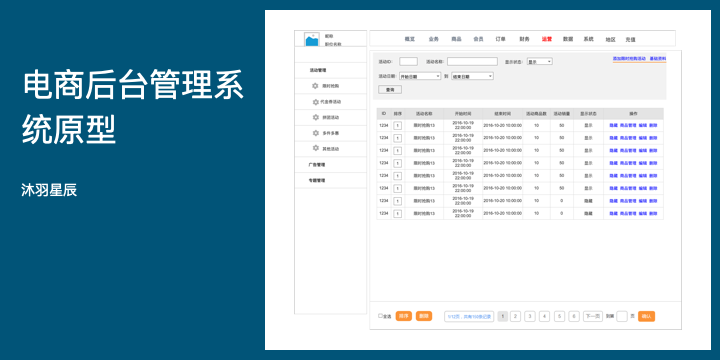Switch to the 地区 tab
This screenshot has width=720, height=360.
click(x=610, y=39)
